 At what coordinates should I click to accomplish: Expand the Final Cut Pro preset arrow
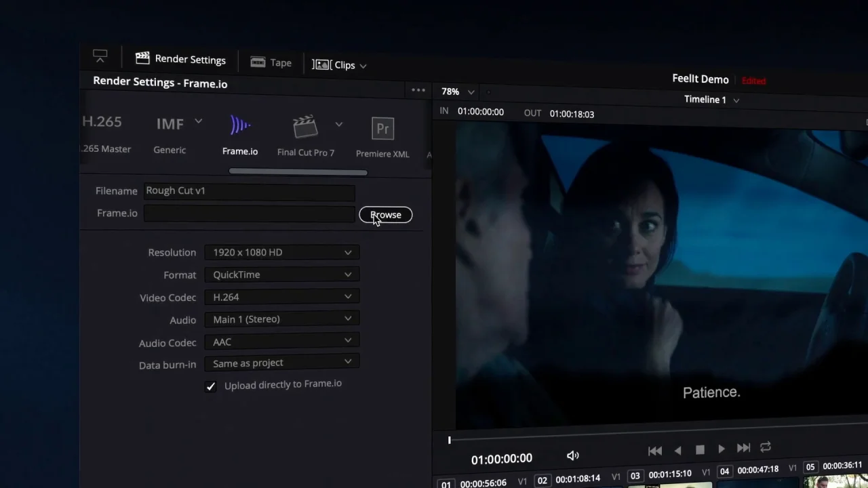click(x=339, y=125)
